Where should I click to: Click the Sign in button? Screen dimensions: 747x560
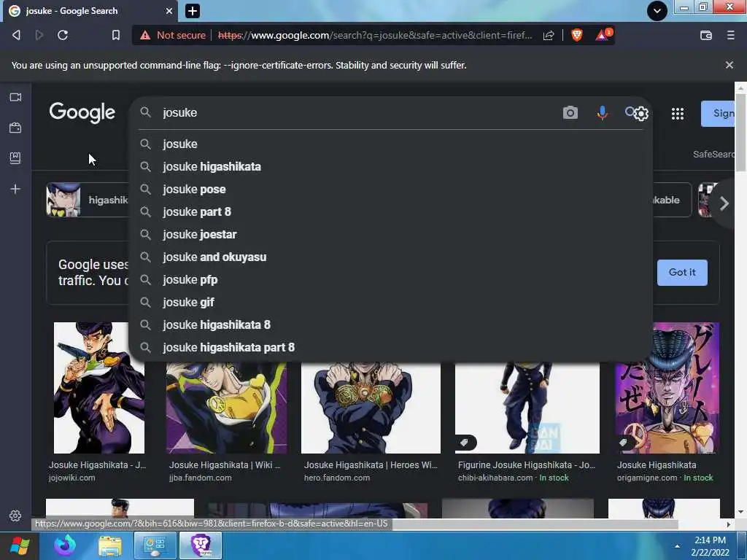[x=718, y=113]
